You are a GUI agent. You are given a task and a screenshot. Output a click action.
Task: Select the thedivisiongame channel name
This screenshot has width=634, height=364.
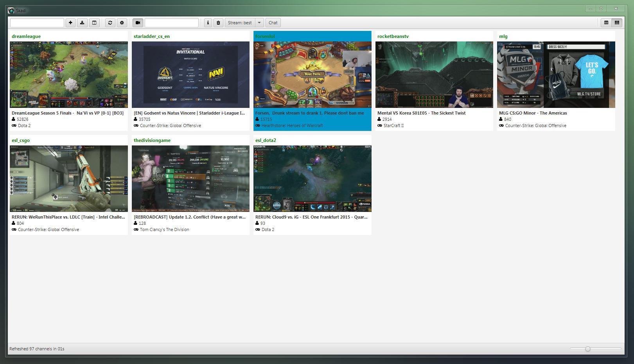coord(152,140)
